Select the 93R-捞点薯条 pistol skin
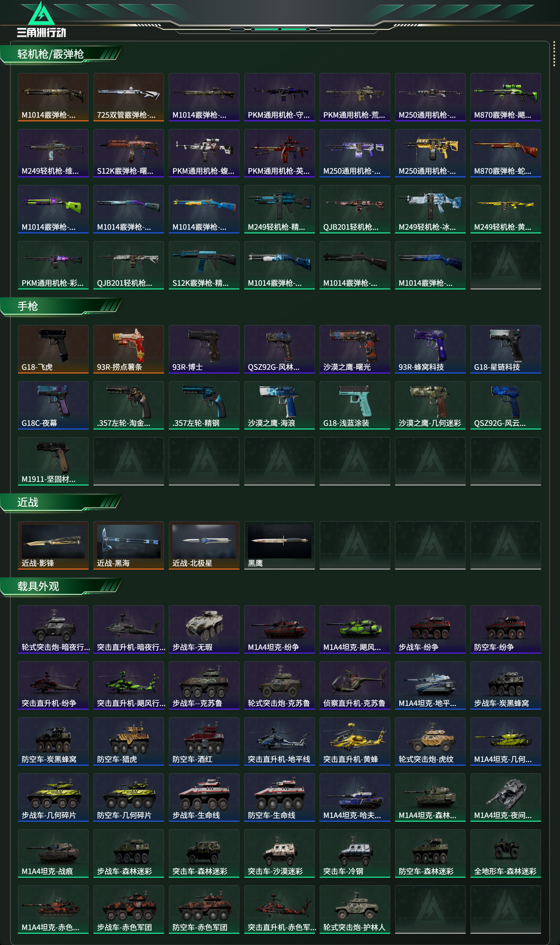The height and width of the screenshot is (945, 560). coord(128,349)
